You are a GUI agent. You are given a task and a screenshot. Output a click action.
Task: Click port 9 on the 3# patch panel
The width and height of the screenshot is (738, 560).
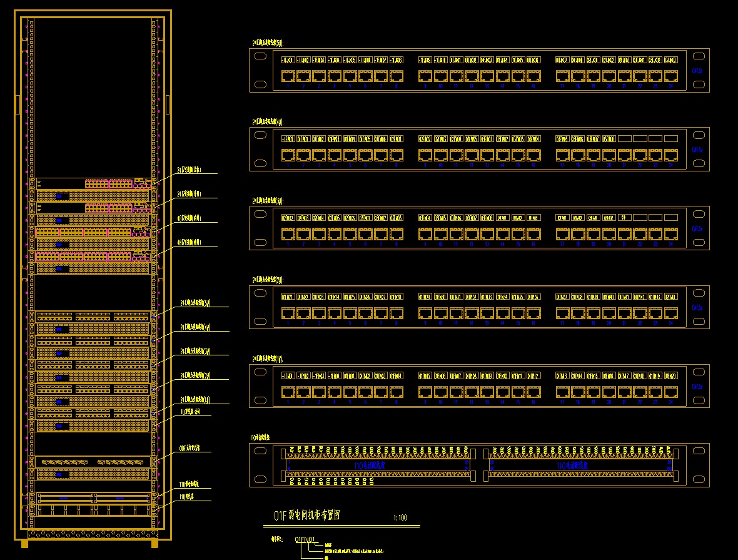(425, 234)
